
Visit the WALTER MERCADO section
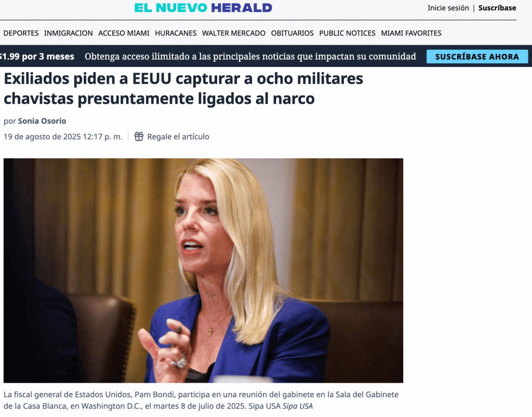[234, 33]
